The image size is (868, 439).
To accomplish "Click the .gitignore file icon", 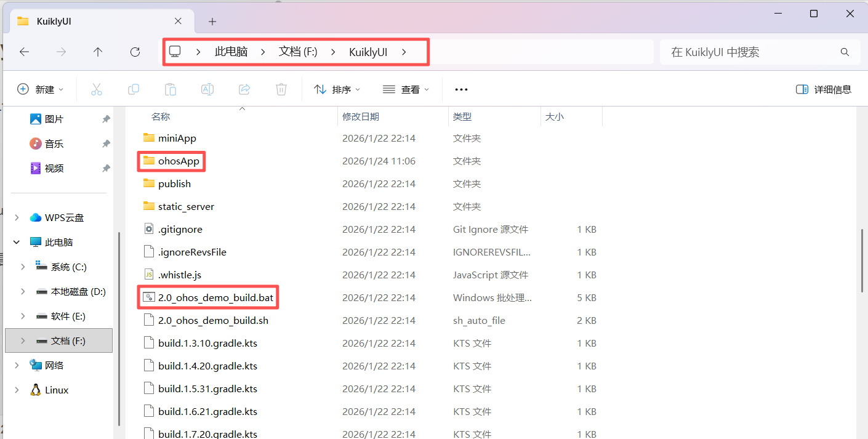I will pos(148,229).
